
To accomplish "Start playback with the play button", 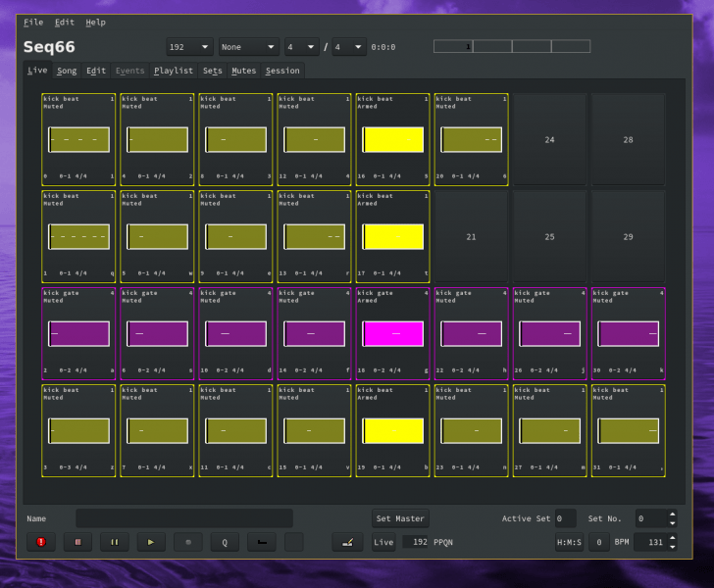I will pos(151,542).
